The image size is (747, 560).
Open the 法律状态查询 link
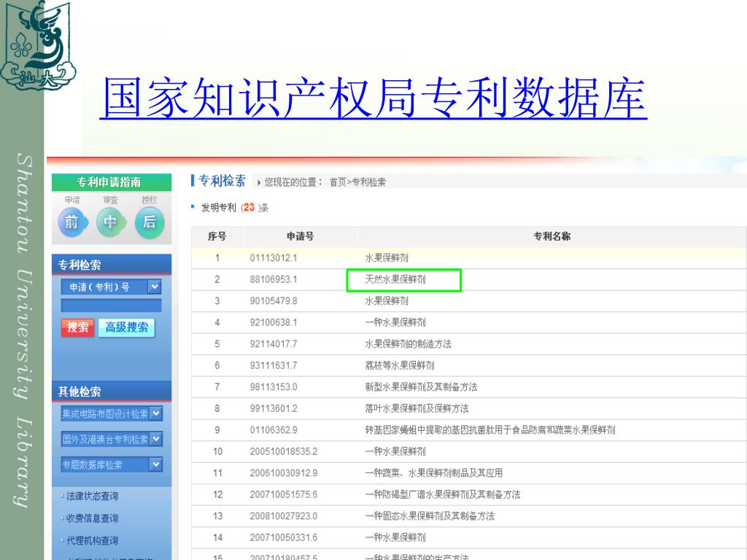pyautogui.click(x=92, y=496)
